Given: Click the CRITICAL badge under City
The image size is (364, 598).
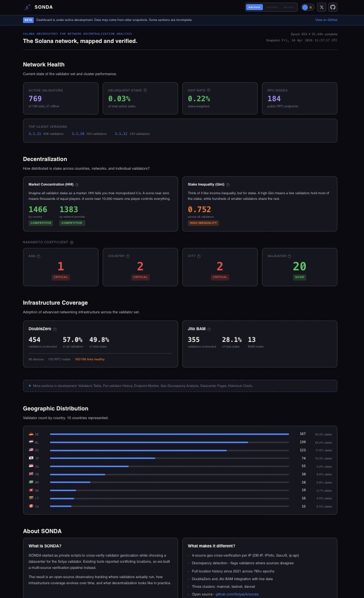Looking at the screenshot, I should (x=220, y=277).
